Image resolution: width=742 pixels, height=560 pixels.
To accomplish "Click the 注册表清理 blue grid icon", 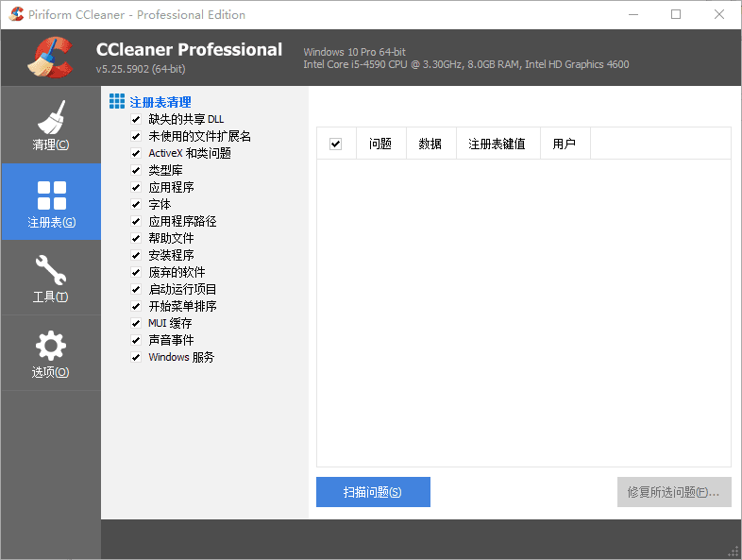I will (x=117, y=101).
